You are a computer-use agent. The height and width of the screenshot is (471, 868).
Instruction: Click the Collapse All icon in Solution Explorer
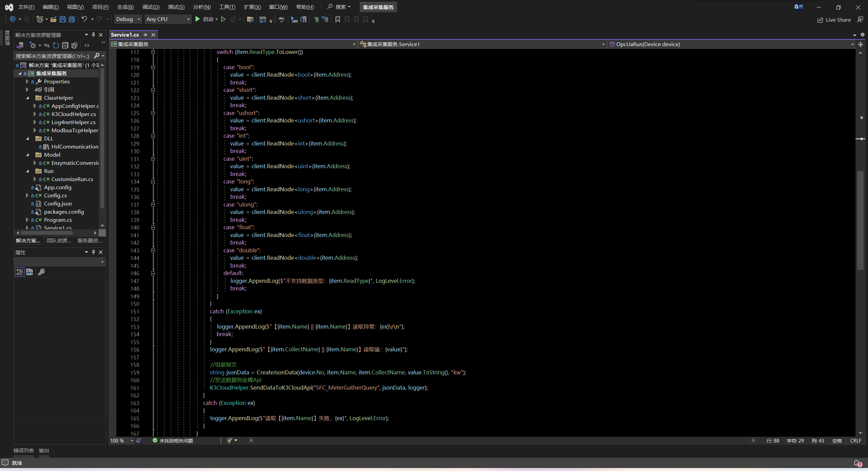point(65,45)
